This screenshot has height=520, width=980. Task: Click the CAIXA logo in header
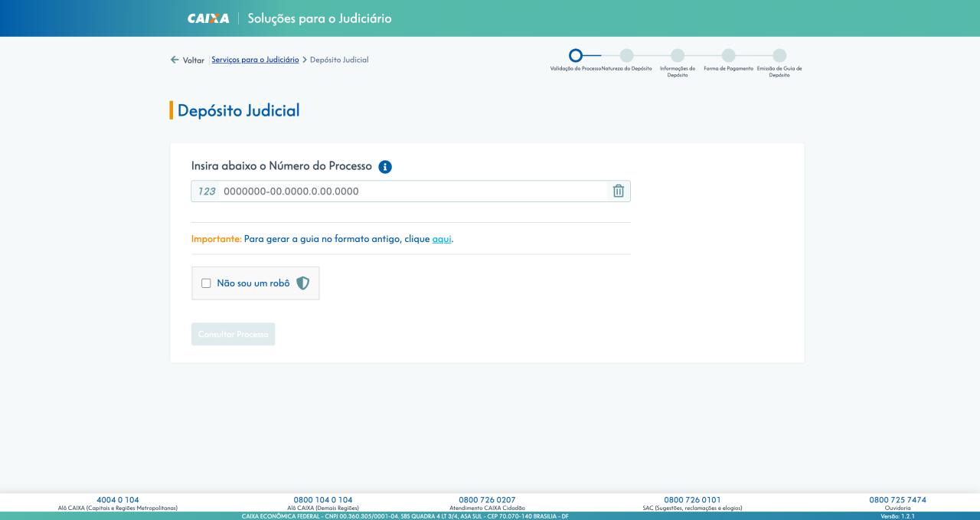coord(208,18)
